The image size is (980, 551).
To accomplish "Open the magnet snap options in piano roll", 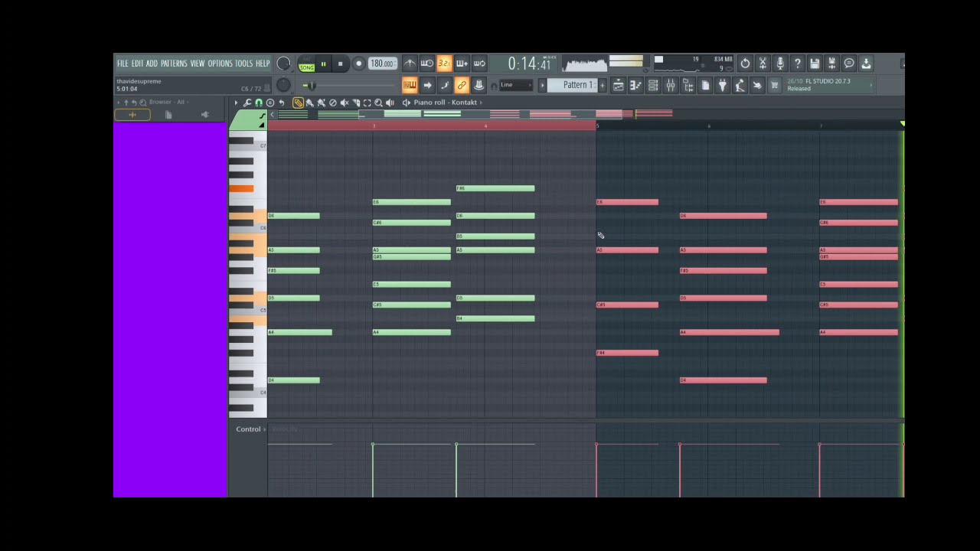I will pyautogui.click(x=259, y=103).
